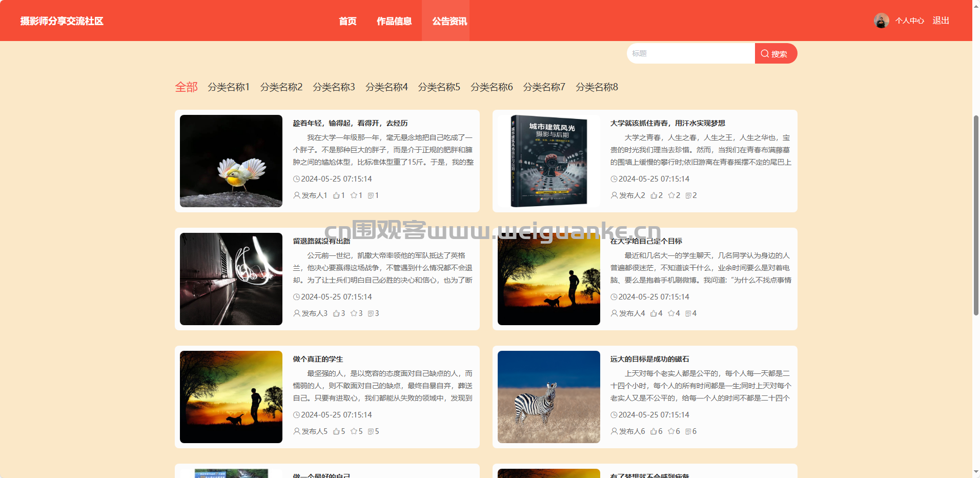Click the thumbs-up icon on 发布人4 post
The image size is (980, 478).
pyautogui.click(x=654, y=313)
